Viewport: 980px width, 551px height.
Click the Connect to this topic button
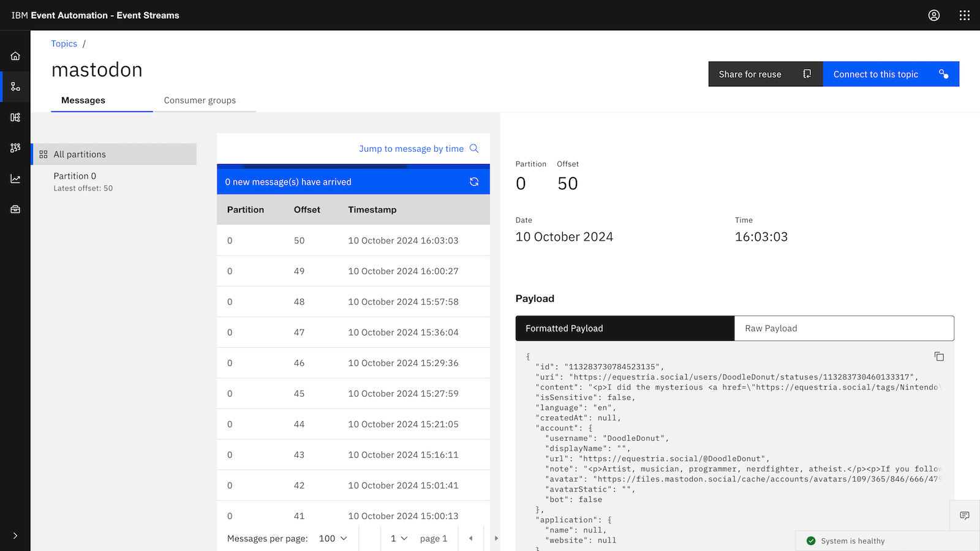point(891,74)
